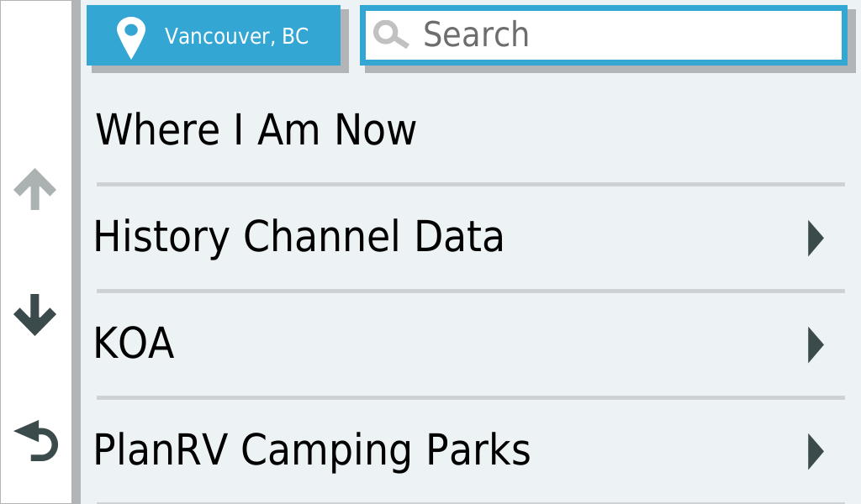The height and width of the screenshot is (504, 861).
Task: Expand PlanRV Camping Parks chevron
Action: 816,451
